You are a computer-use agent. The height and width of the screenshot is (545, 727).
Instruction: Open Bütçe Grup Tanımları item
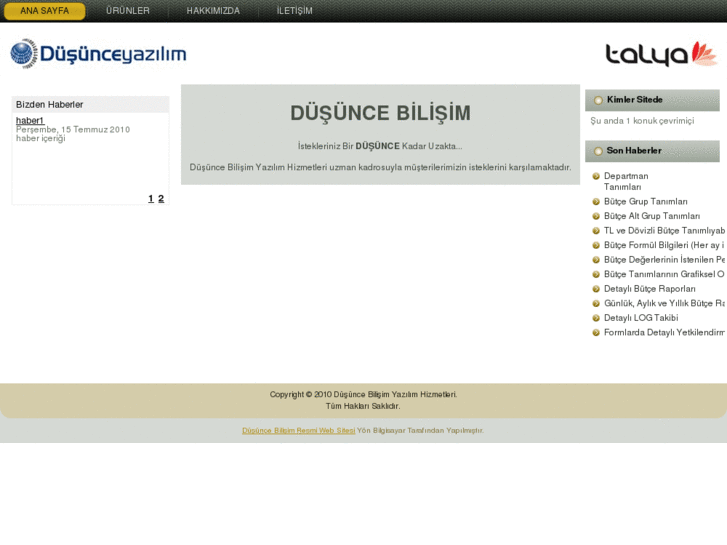[645, 201]
